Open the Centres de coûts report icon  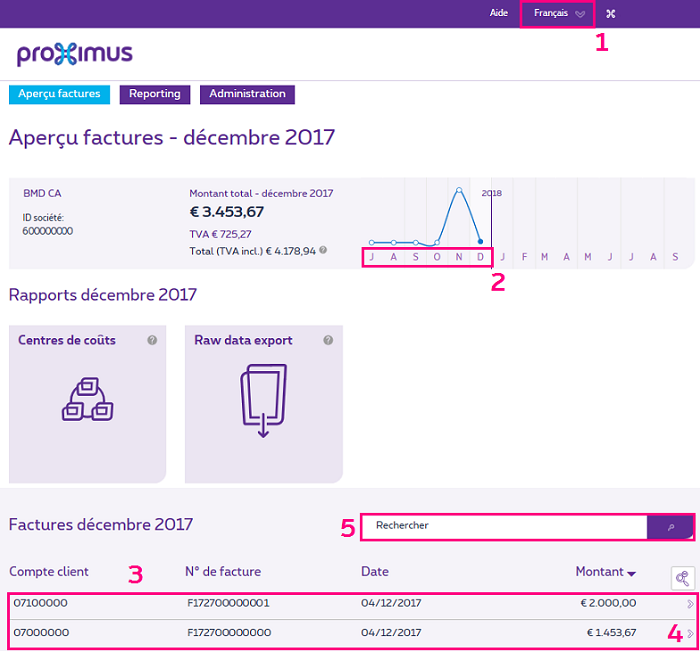point(87,398)
